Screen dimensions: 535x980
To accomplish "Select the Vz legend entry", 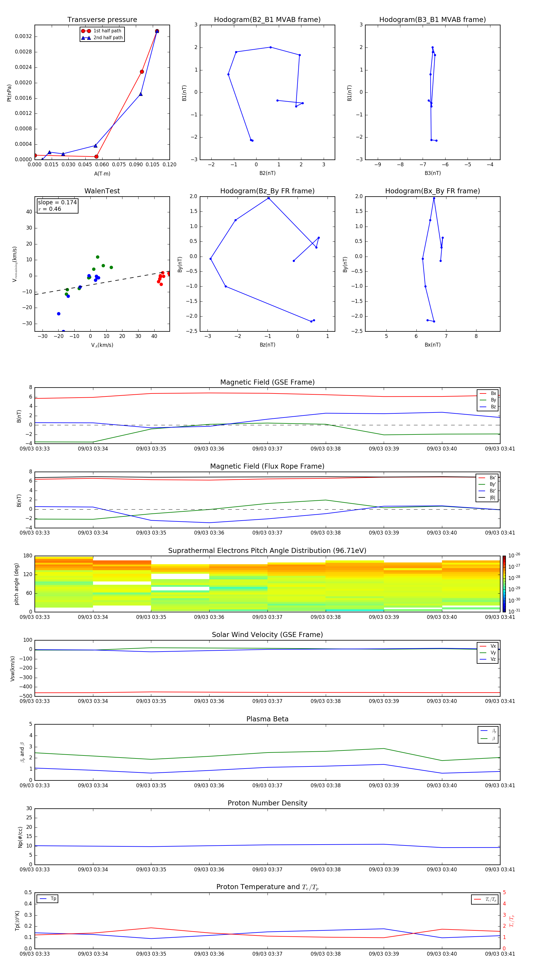I will [x=488, y=659].
